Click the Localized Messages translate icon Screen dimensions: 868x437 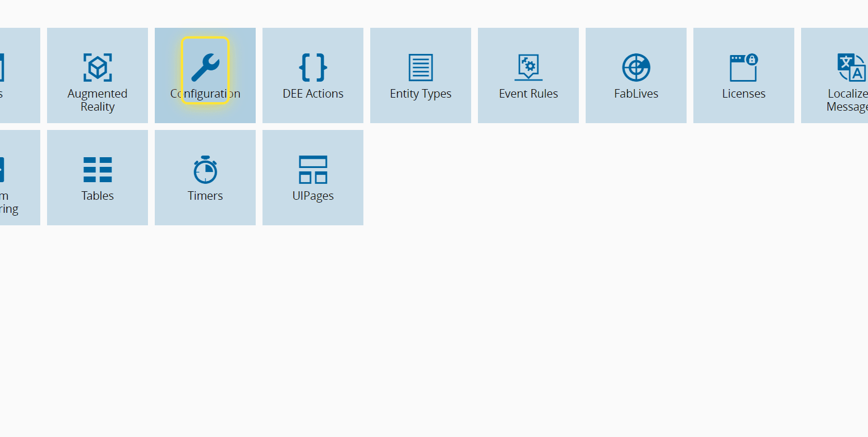click(x=852, y=68)
